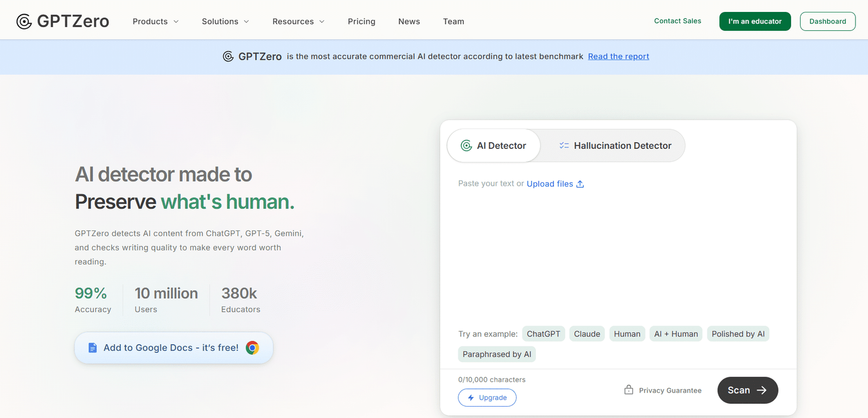
Task: Go to the Pricing page
Action: (361, 21)
